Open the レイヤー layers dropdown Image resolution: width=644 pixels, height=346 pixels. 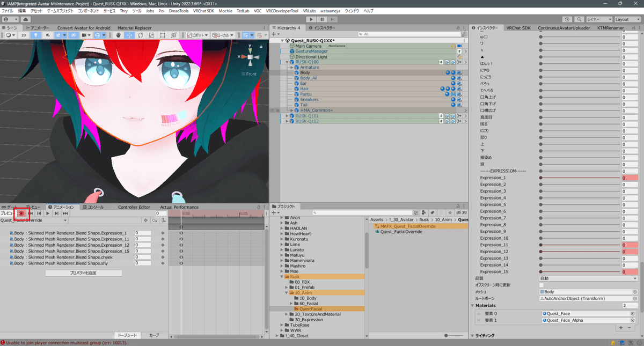(599, 19)
